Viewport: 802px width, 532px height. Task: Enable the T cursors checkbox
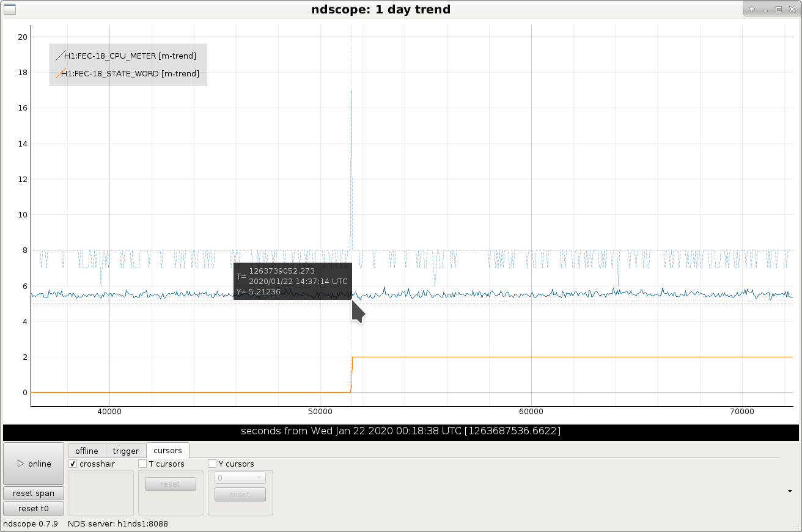pos(143,464)
